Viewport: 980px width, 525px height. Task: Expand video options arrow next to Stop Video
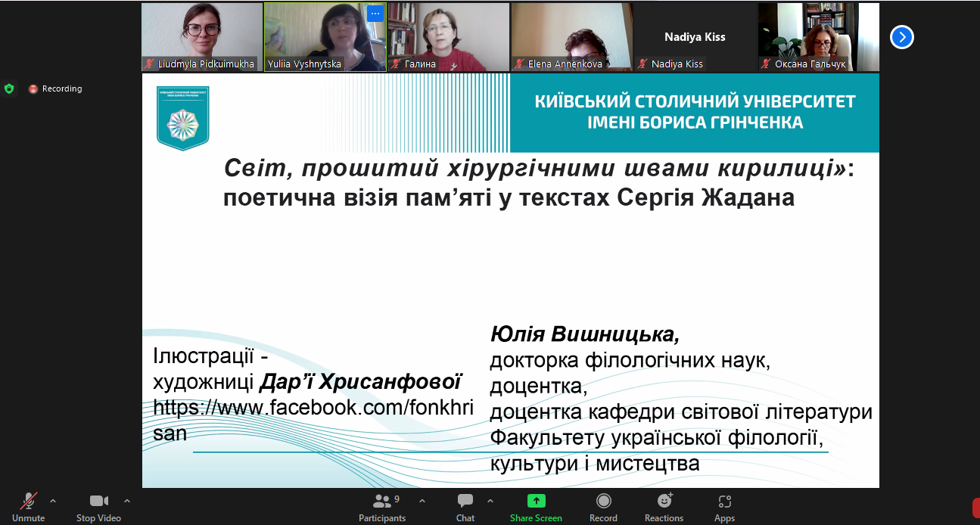point(127,501)
